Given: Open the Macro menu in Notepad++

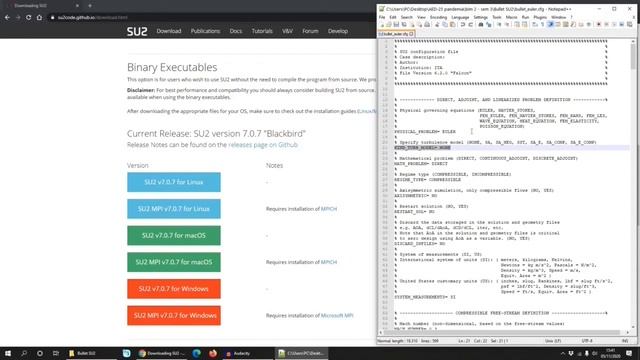Looking at the screenshot, I should (x=511, y=17).
